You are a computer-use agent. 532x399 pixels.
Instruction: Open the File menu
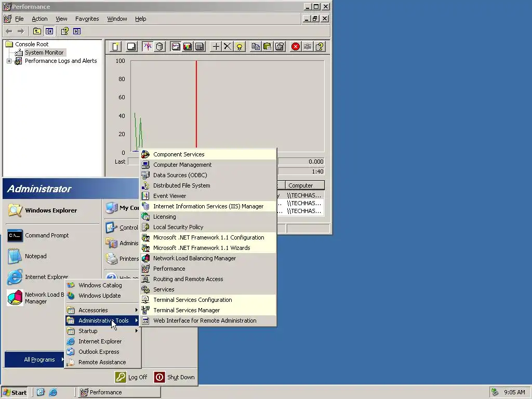(19, 19)
